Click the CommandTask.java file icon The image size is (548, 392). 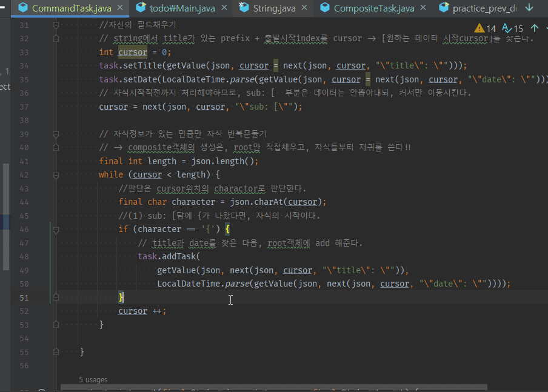point(23,7)
